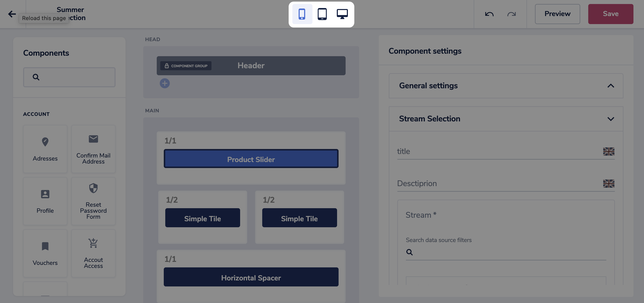
Task: Click the lock icon on Component Group
Action: tap(167, 66)
